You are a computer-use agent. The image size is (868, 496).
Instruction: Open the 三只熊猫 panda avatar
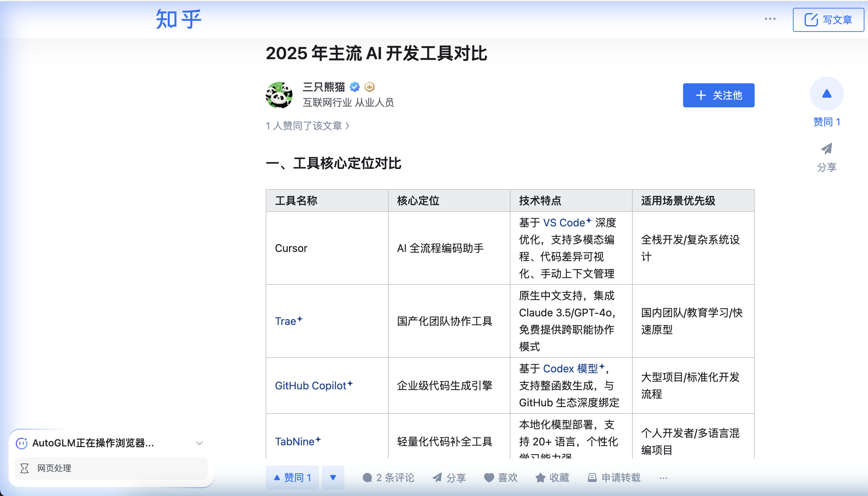(279, 95)
